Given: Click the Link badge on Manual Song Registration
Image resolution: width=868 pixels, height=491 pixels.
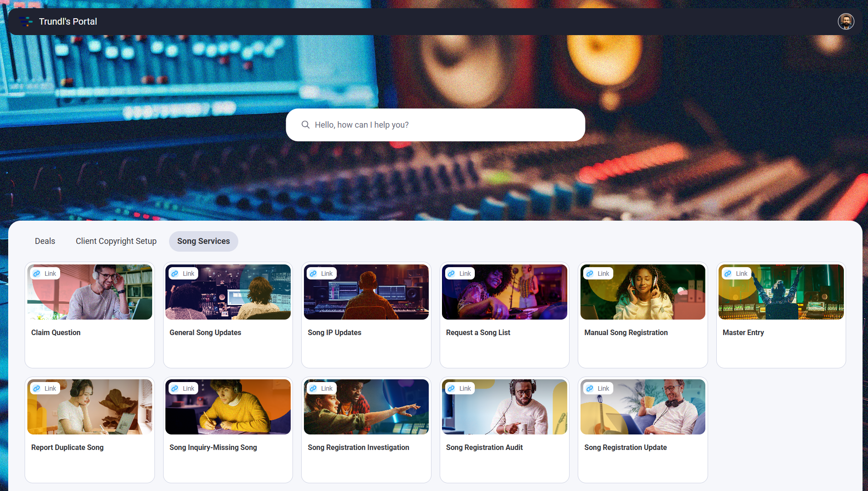Looking at the screenshot, I should click(598, 274).
